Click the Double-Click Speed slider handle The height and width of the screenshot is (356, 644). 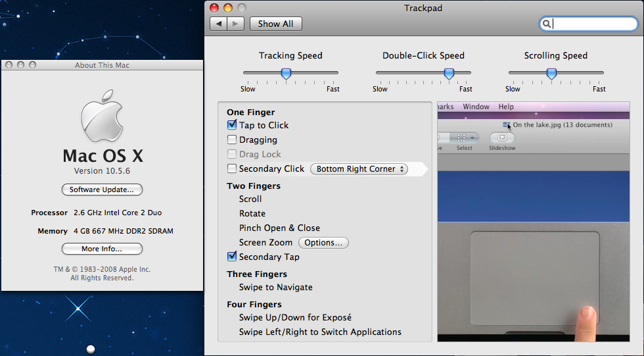[449, 74]
